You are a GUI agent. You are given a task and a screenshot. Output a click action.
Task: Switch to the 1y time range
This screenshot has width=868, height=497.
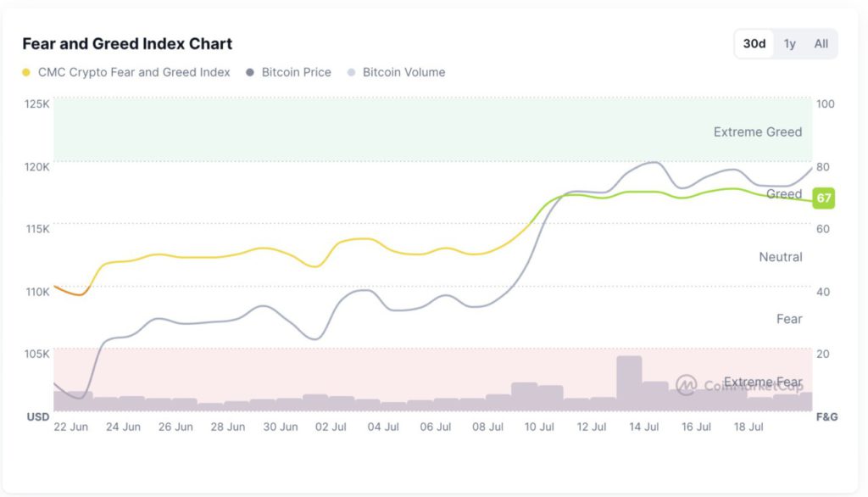click(x=790, y=43)
